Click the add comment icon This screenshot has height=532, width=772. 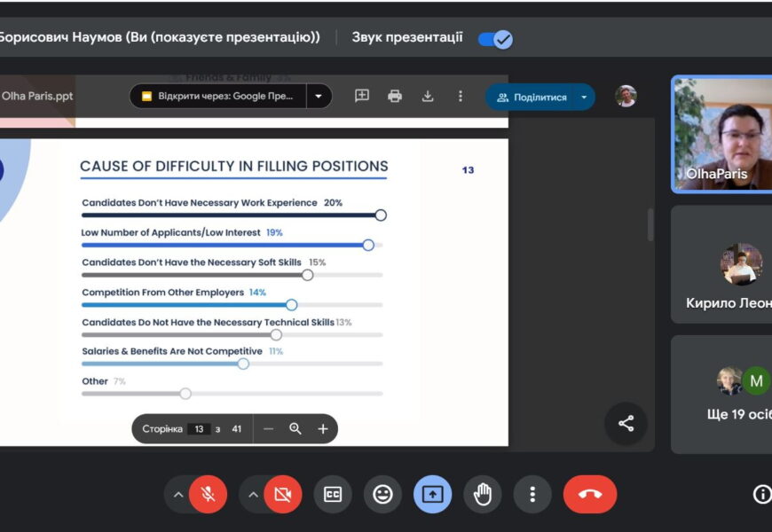click(362, 96)
